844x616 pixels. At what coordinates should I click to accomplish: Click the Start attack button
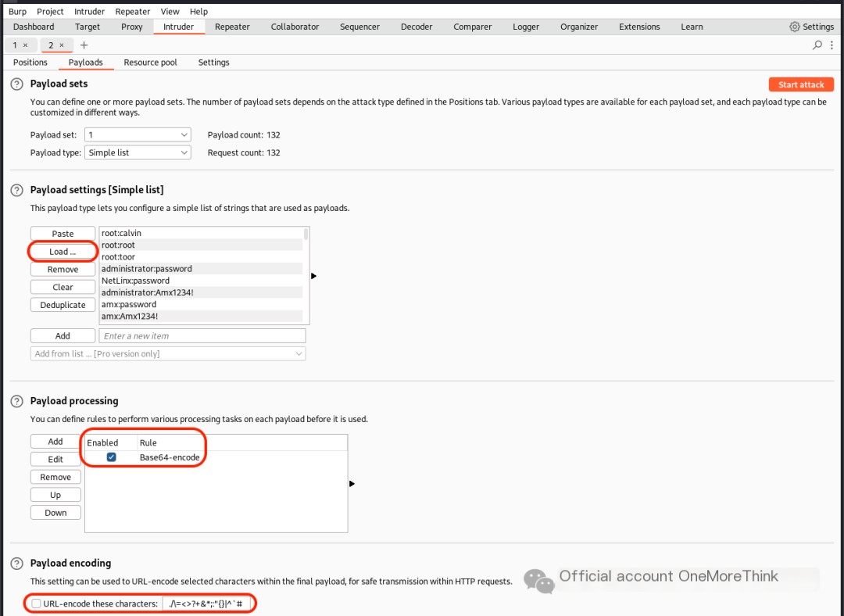801,84
